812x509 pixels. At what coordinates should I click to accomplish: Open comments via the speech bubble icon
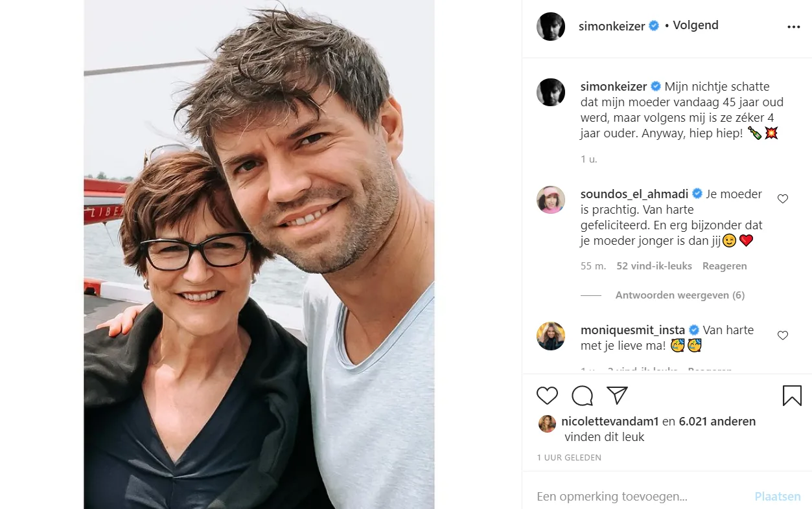point(582,396)
